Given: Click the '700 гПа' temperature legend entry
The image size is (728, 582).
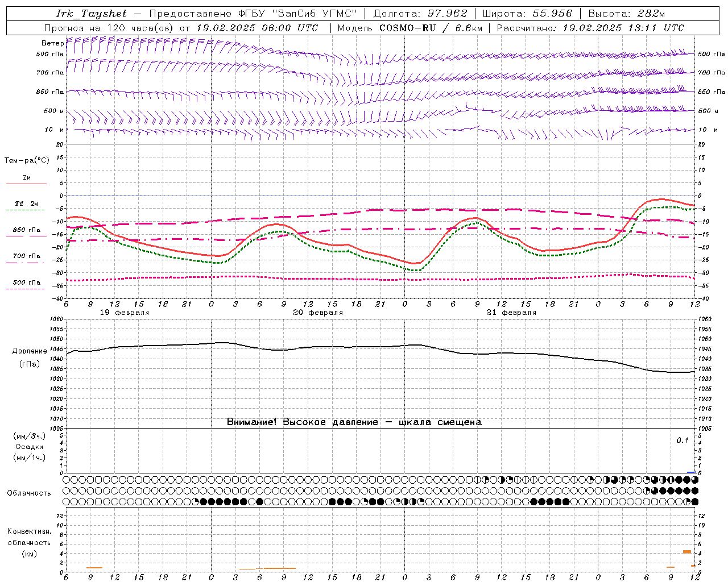Looking at the screenshot, I should (x=27, y=256).
